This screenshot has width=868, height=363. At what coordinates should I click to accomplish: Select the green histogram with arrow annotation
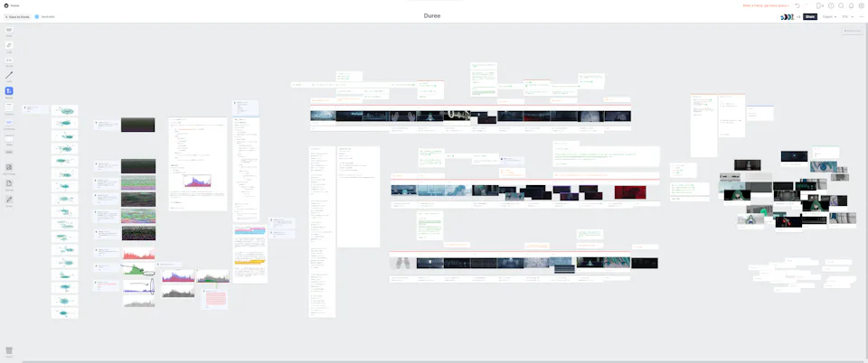(138, 270)
